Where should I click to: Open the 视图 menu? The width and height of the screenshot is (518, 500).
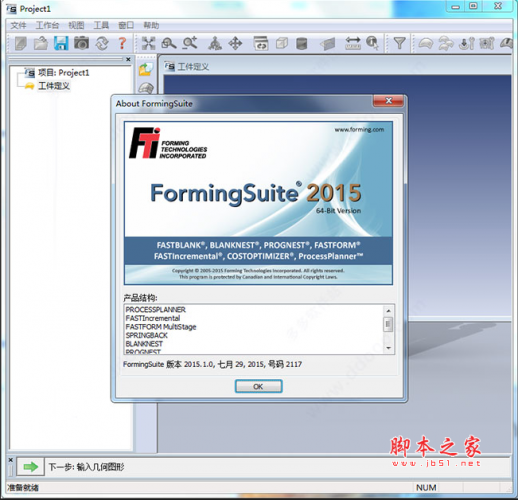pos(76,25)
